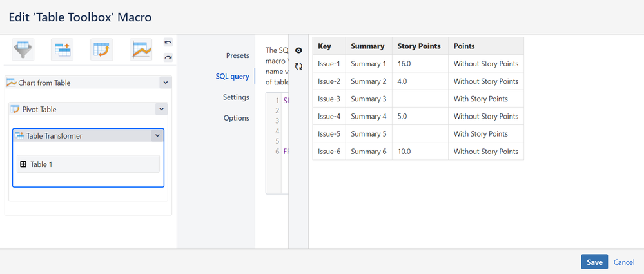Go to the SQL query tab
Viewport: 644px width, 274px height.
click(232, 77)
